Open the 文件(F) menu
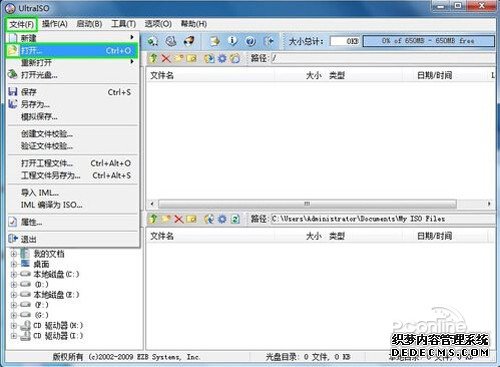The height and width of the screenshot is (367, 500). point(21,24)
